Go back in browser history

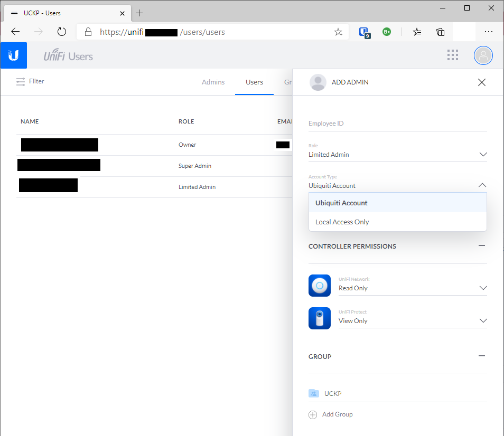15,32
